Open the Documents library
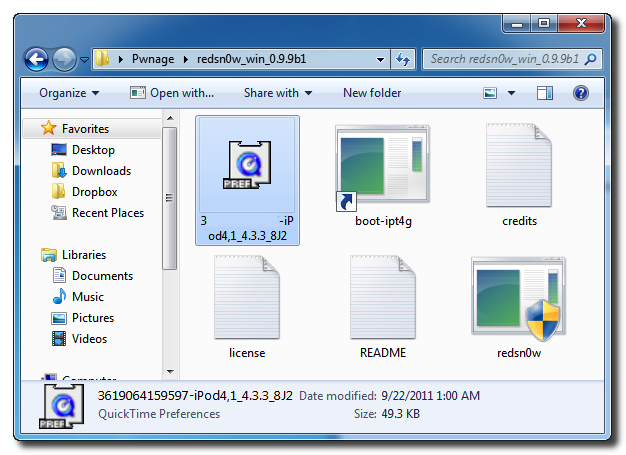This screenshot has width=626, height=455. point(102,276)
